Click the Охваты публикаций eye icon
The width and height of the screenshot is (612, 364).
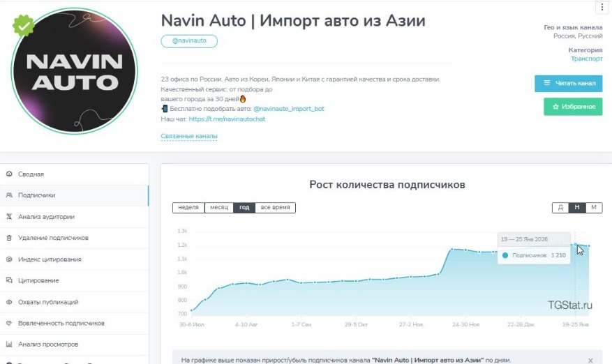pos(9,302)
